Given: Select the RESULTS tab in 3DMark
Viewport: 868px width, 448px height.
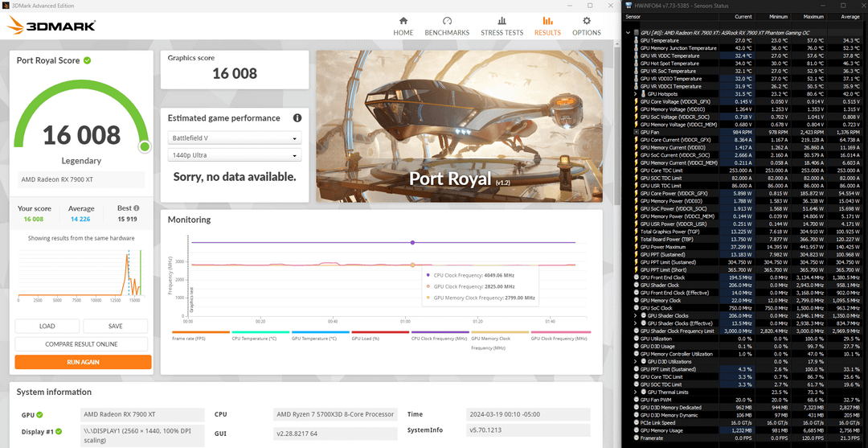Looking at the screenshot, I should point(547,26).
